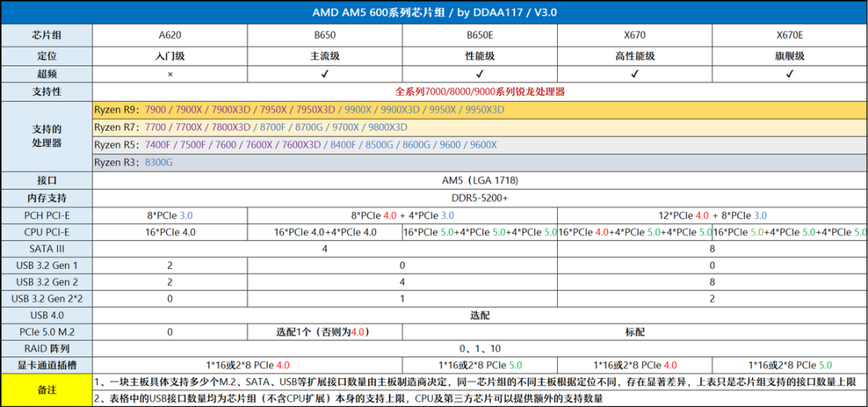Image resolution: width=868 pixels, height=407 pixels.
Task: Select the 'USB 3.2 Gen 2*2' row header
Action: pos(47,299)
